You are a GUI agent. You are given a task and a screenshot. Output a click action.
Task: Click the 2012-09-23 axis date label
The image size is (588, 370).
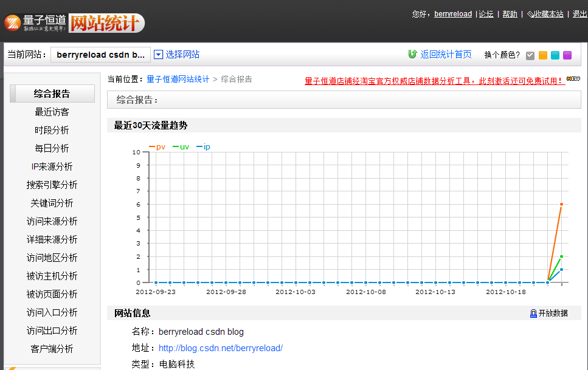pos(156,292)
